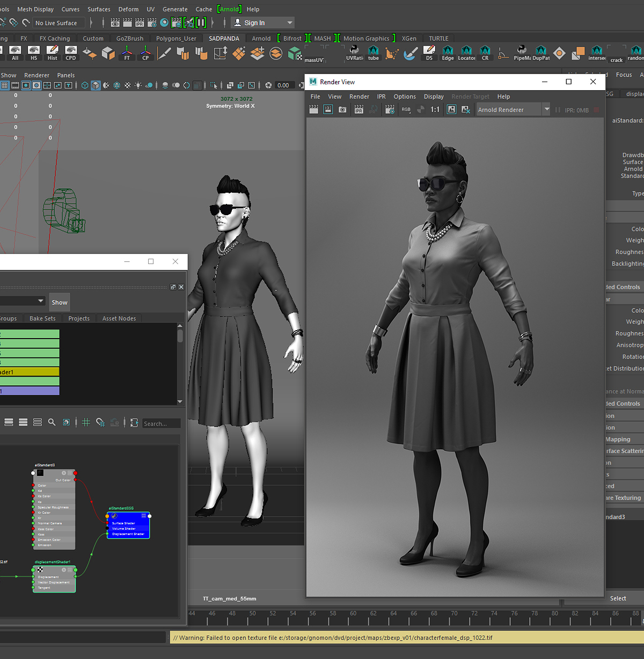Click the CR shelf icon
Viewport: 644px width, 659px height.
point(485,53)
